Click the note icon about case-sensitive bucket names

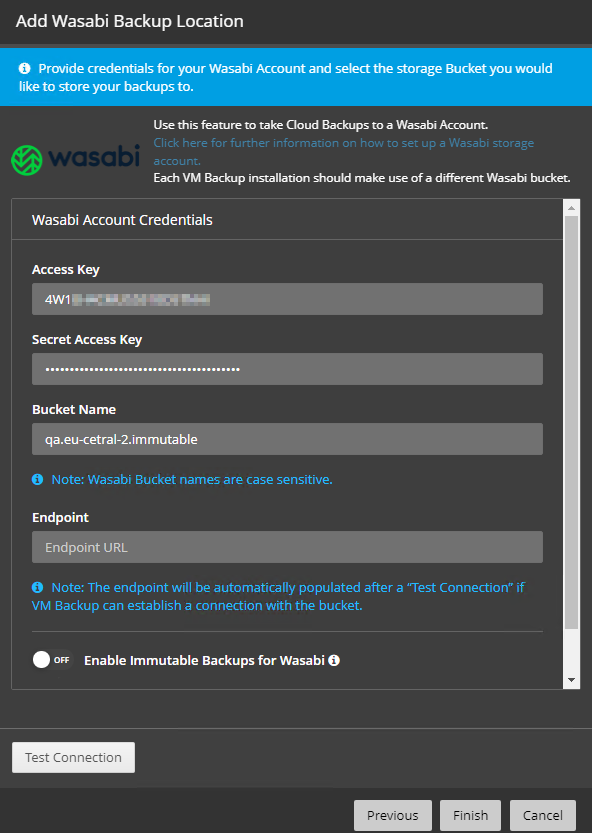37,479
